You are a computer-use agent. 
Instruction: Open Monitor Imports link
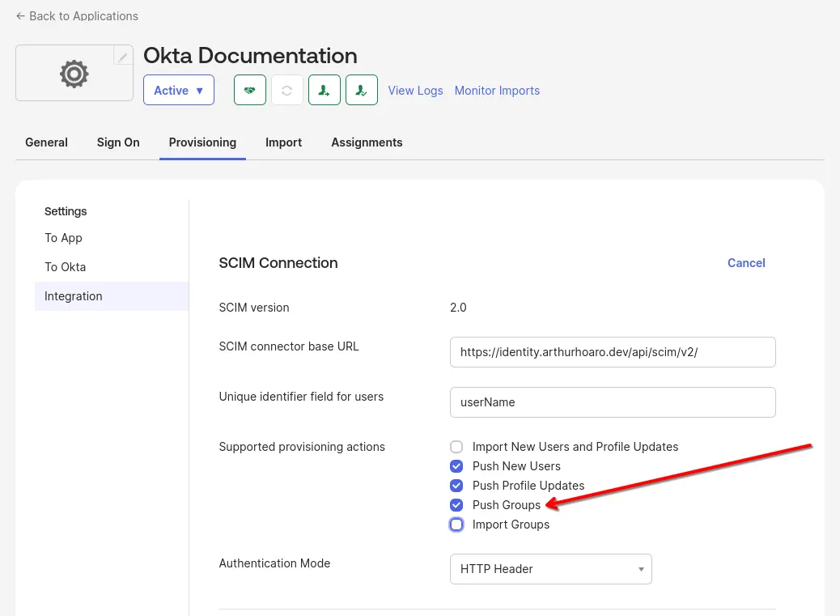tap(497, 91)
